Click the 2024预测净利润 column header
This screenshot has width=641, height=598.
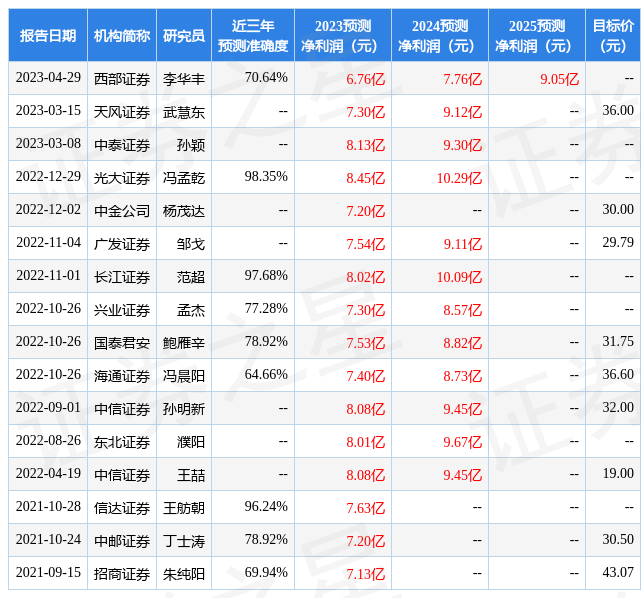[440, 36]
